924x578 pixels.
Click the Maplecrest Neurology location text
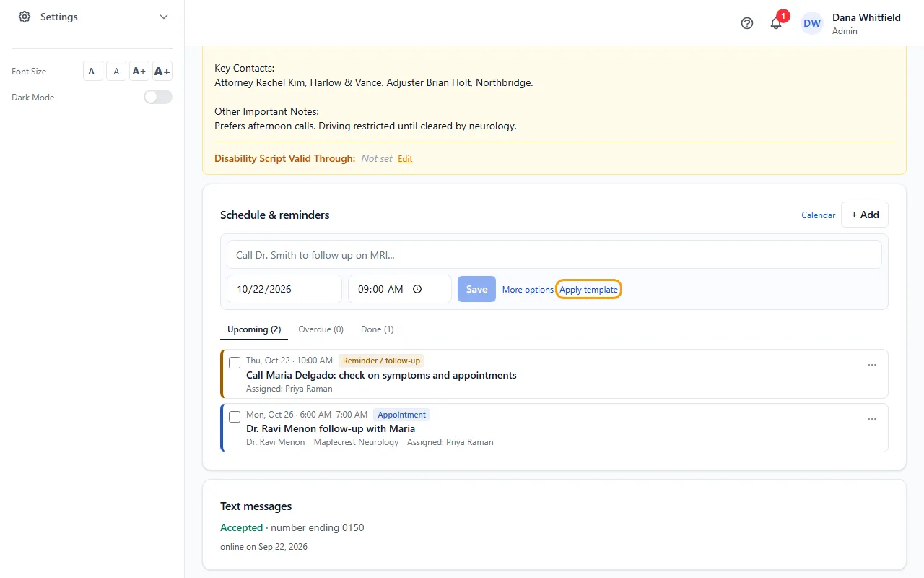pyautogui.click(x=356, y=442)
